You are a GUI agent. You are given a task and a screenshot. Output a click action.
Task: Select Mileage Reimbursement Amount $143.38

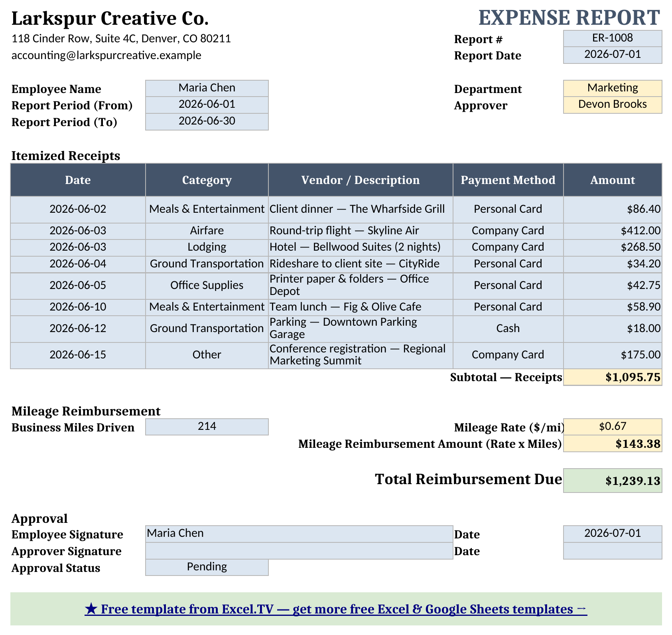(613, 443)
